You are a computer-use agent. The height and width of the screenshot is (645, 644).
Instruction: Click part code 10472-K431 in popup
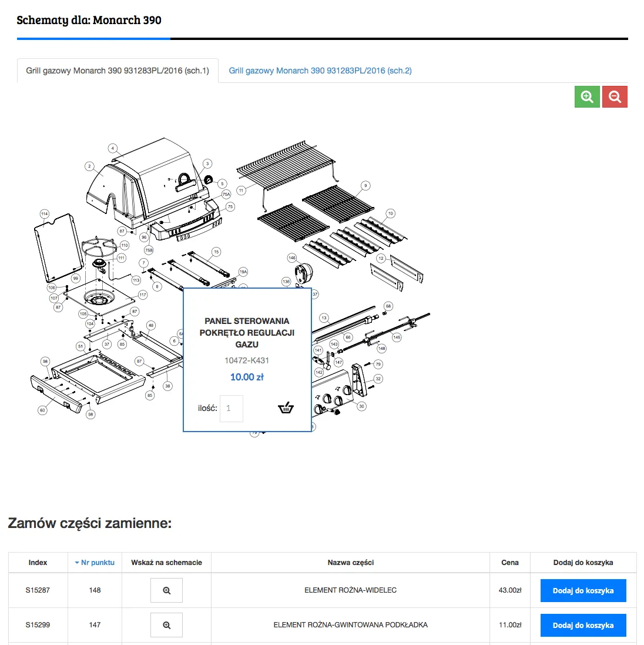pyautogui.click(x=247, y=360)
